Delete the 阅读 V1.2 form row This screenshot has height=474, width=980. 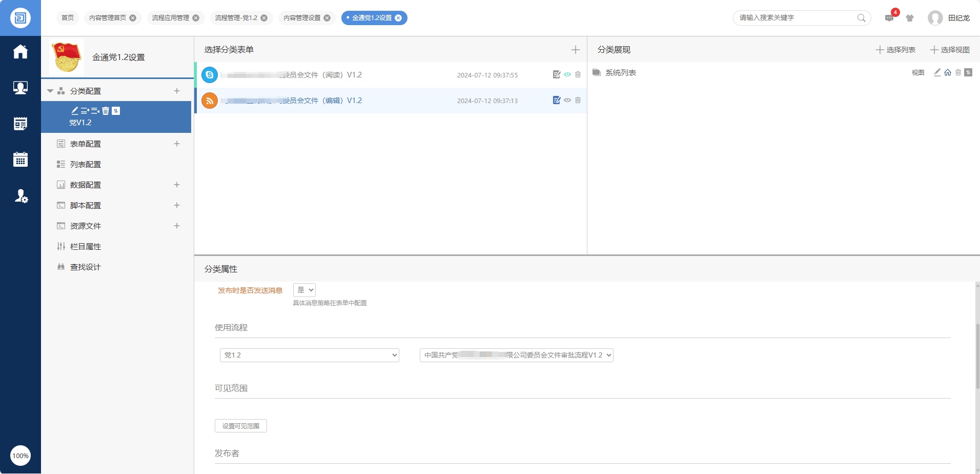[578, 75]
